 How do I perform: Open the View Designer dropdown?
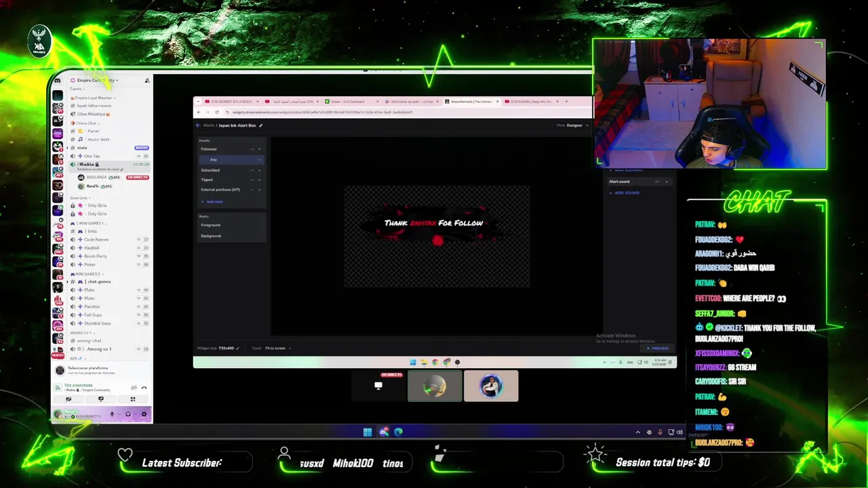pyautogui.click(x=573, y=125)
